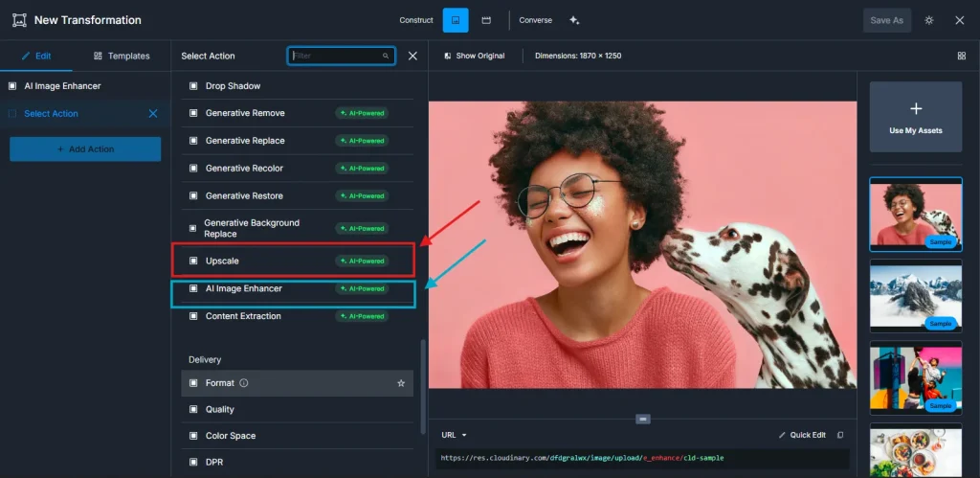
Task: Choose the Format delivery action
Action: point(297,383)
